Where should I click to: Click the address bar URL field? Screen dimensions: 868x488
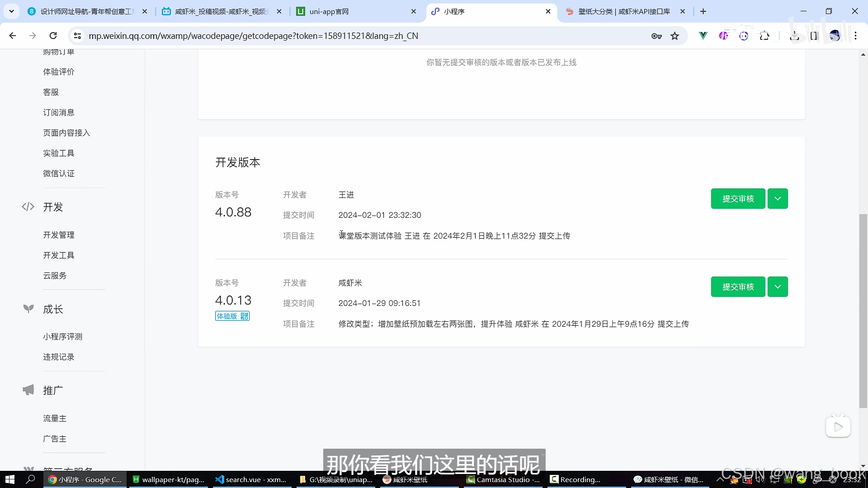tap(362, 36)
